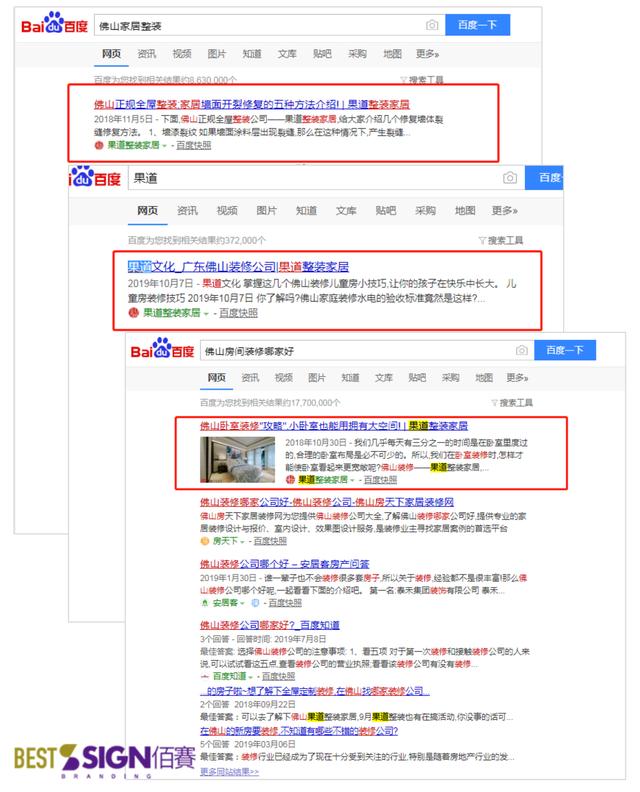The image size is (640, 792).
Task: Expand 果道整装家居 dropdown under 佛山卧室装修 result
Action: click(352, 480)
